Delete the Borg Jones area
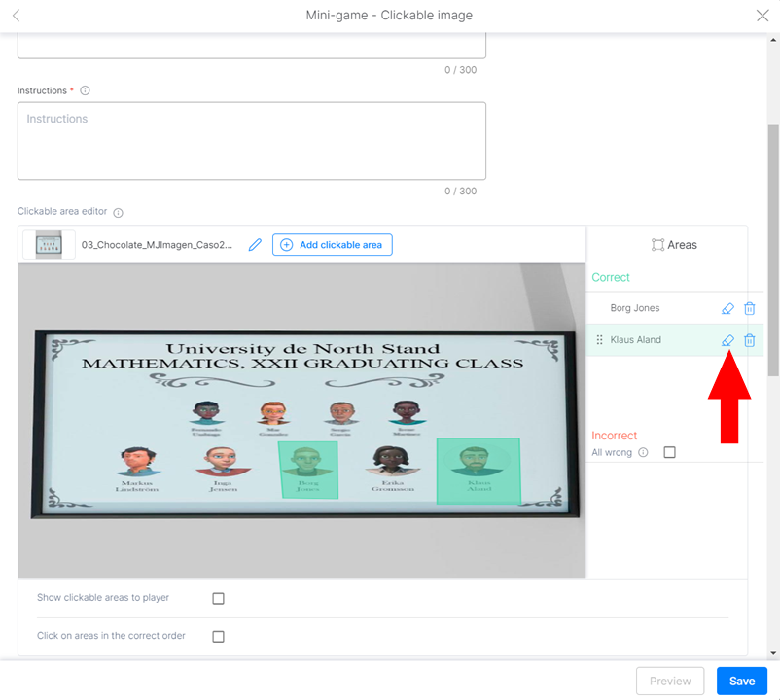This screenshot has height=700, width=780. (x=750, y=309)
